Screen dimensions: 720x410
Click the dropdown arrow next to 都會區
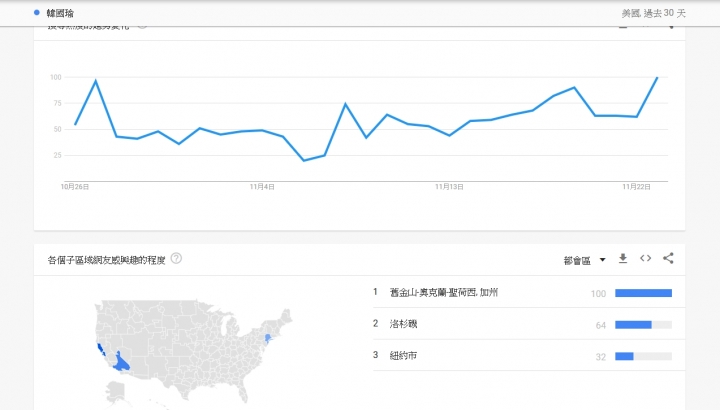(602, 260)
